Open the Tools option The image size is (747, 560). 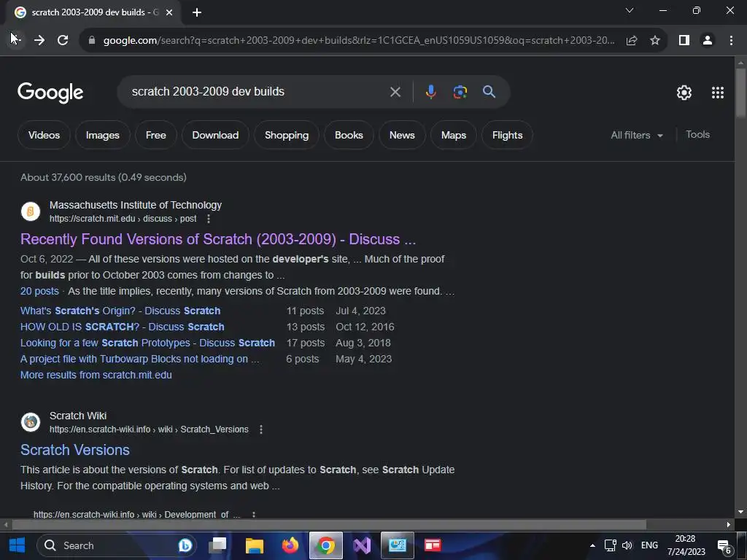coord(697,135)
